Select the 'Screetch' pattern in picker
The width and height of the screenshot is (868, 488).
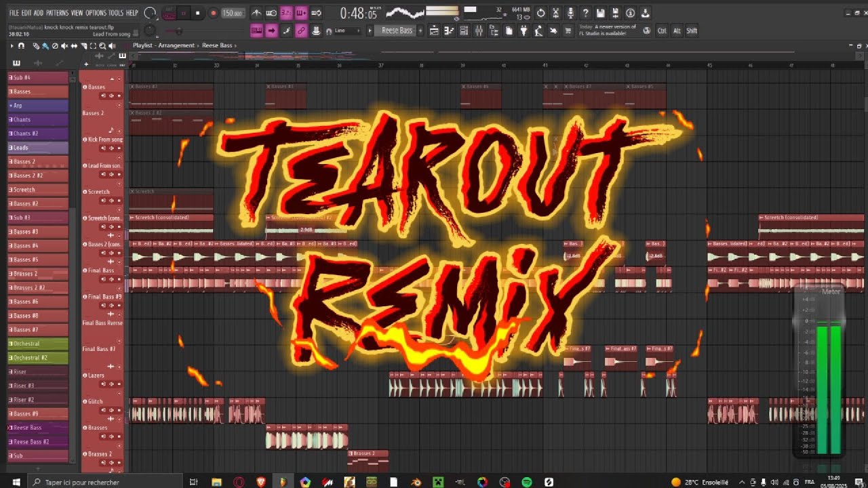pyautogui.click(x=38, y=190)
